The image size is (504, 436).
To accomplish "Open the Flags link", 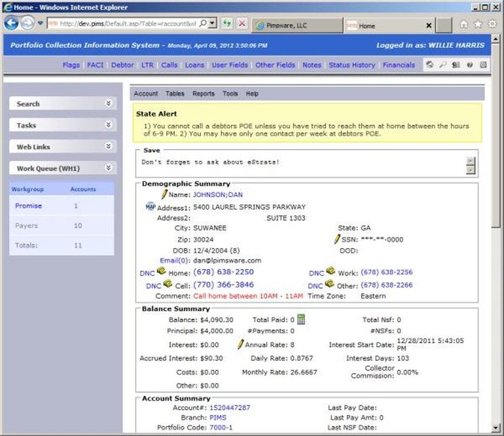I will click(x=71, y=65).
